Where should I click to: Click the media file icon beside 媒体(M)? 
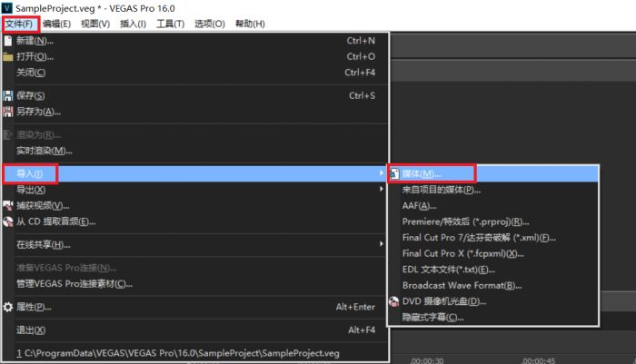click(394, 174)
